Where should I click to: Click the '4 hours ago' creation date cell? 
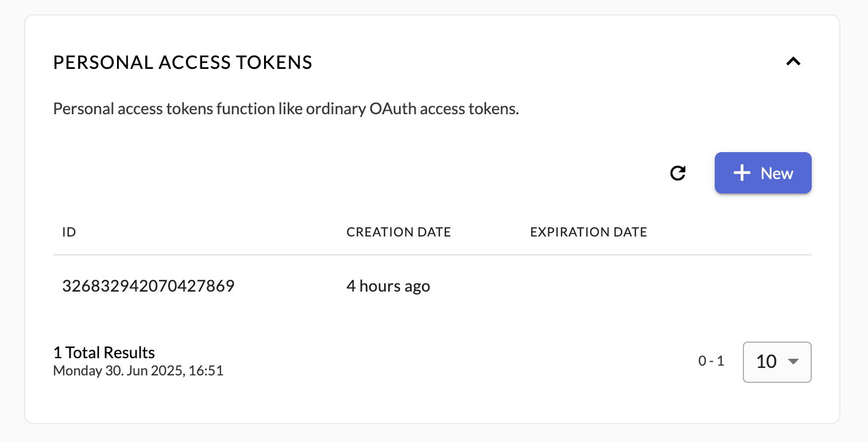(388, 286)
